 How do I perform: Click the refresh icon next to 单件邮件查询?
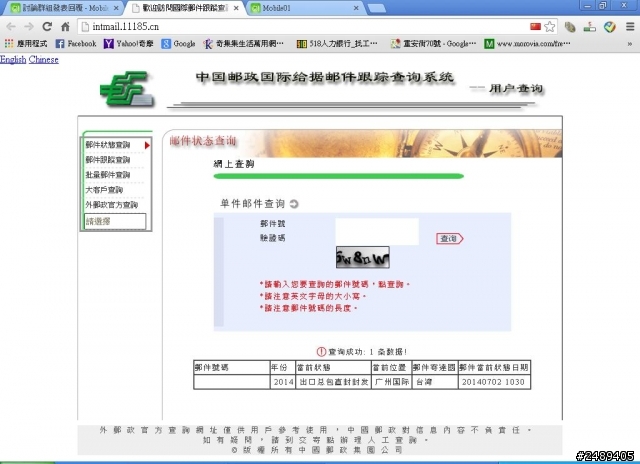[x=294, y=204]
